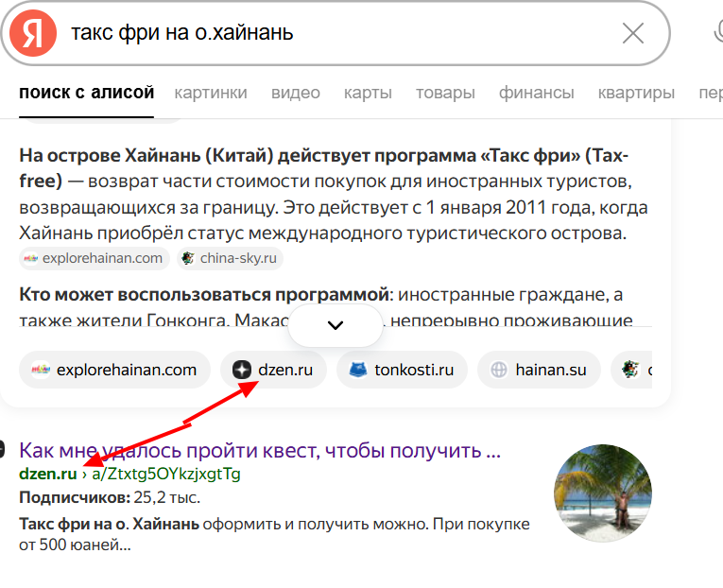This screenshot has height=588, width=723.
Task: Click the hainan.su globe favicon
Action: click(498, 370)
